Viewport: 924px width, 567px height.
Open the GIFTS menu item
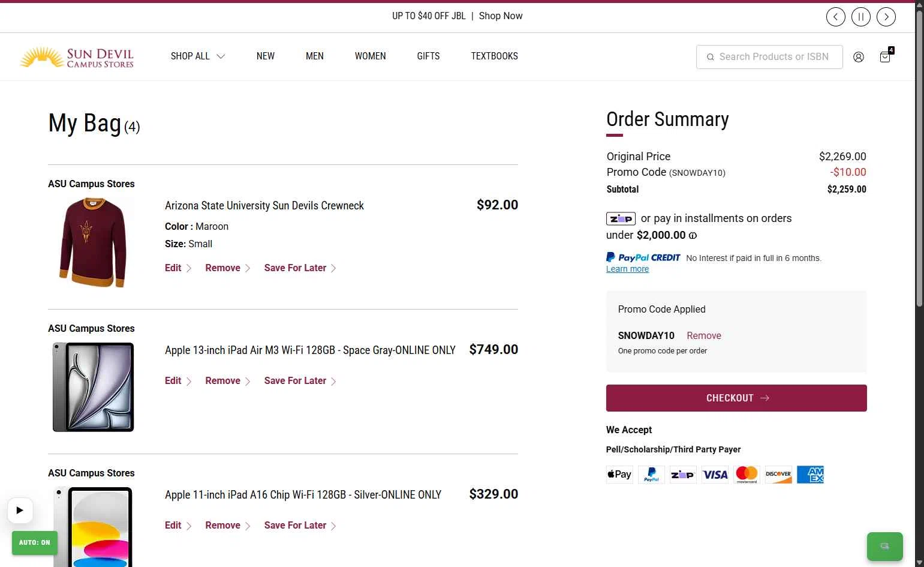(429, 56)
